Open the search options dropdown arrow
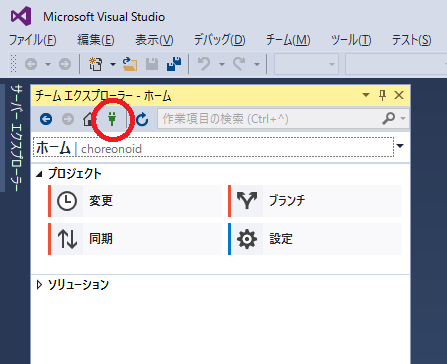Viewport: 447px width, 364px height. pyautogui.click(x=403, y=118)
